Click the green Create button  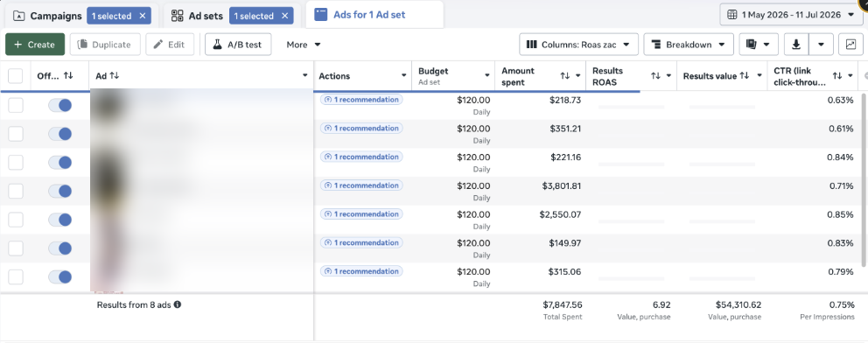tap(35, 45)
